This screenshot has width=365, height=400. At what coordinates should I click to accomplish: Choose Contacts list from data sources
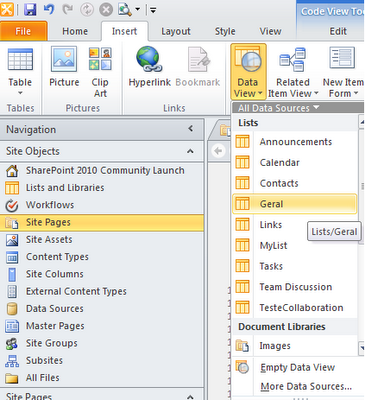(x=295, y=183)
